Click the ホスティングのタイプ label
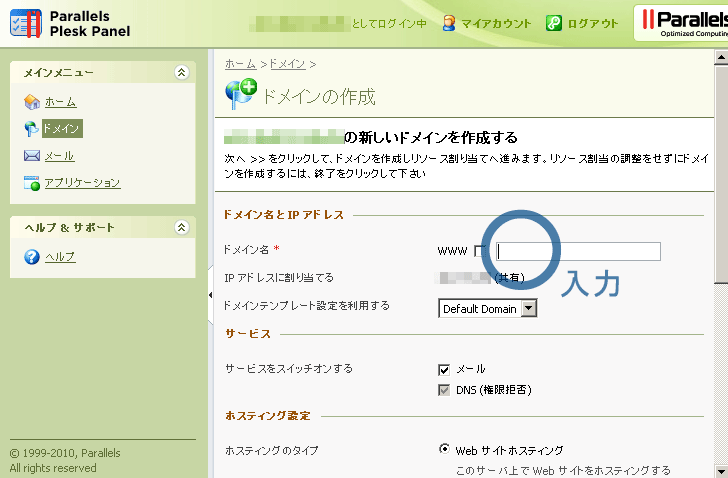The height and width of the screenshot is (478, 728). pyautogui.click(x=272, y=450)
